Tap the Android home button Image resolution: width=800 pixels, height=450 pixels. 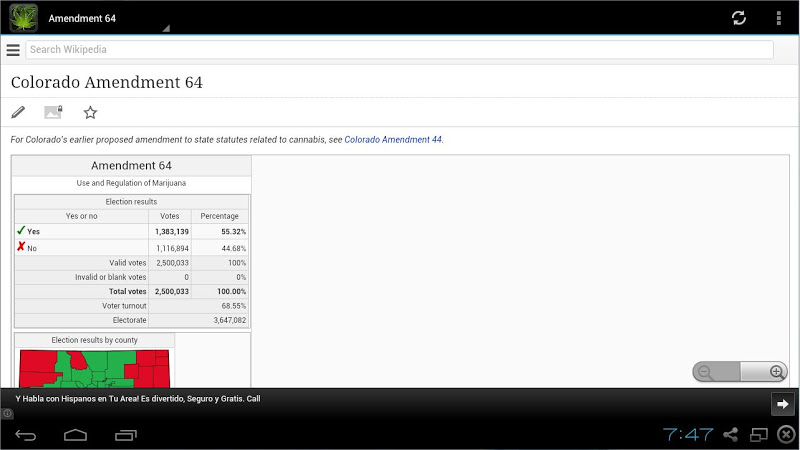tap(76, 435)
